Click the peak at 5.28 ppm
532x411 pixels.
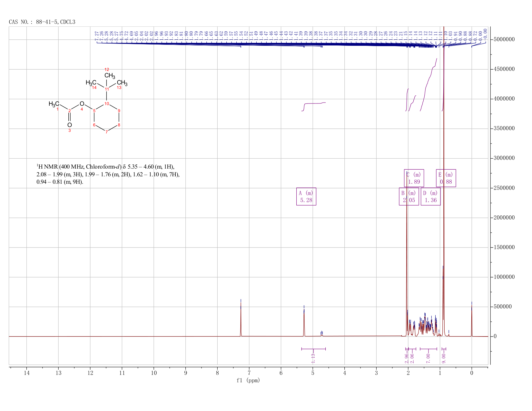coord(304,322)
